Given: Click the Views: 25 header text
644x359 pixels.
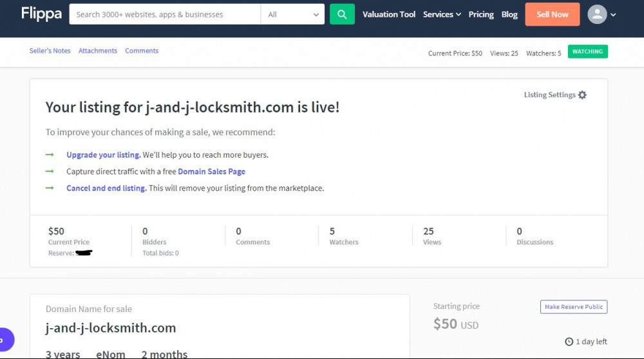Looking at the screenshot, I should [x=504, y=53].
